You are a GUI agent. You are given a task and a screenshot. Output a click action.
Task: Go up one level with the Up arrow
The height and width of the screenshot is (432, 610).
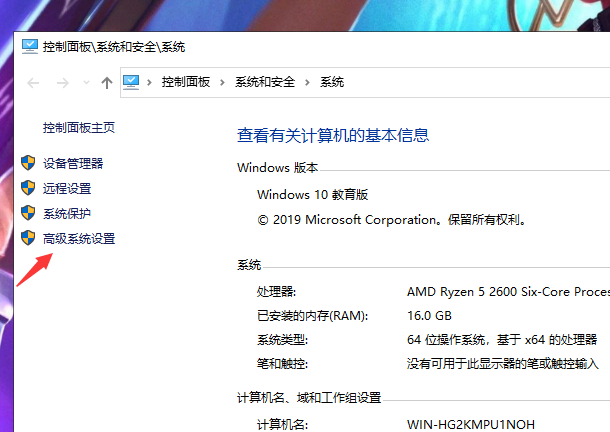pos(107,83)
